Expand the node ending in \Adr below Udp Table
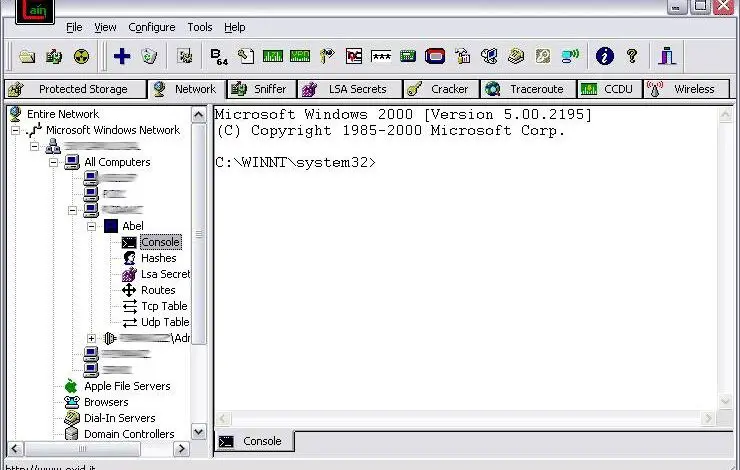The image size is (740, 470). coord(92,338)
